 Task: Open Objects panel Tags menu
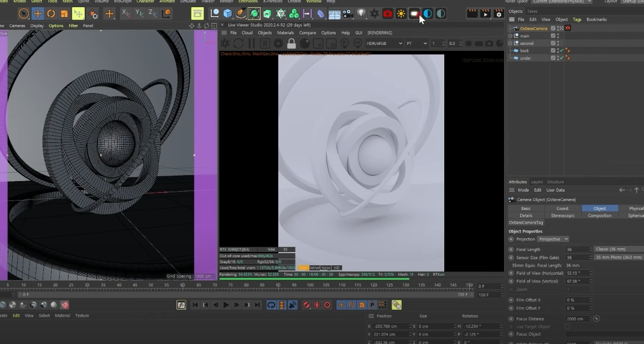click(577, 19)
